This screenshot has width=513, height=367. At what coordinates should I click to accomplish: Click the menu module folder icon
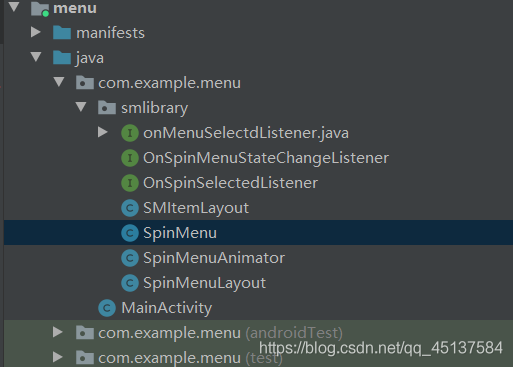[40, 9]
